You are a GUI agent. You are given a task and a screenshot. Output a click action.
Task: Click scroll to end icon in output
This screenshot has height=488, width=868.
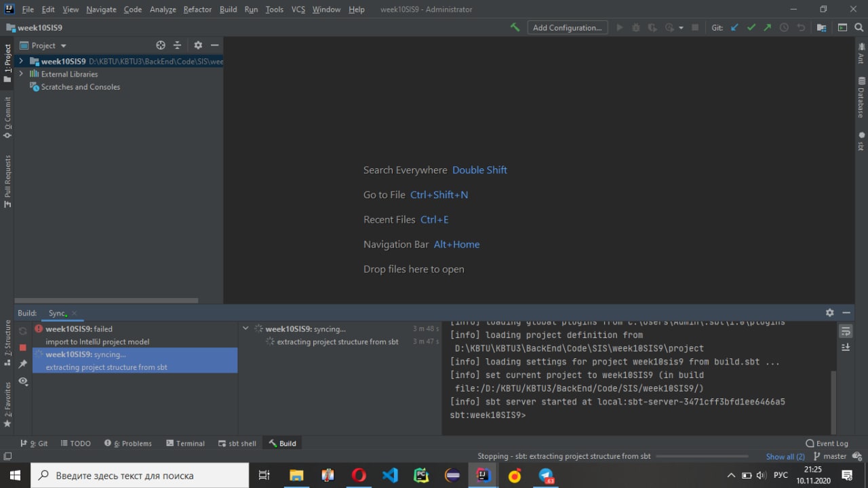(x=846, y=347)
